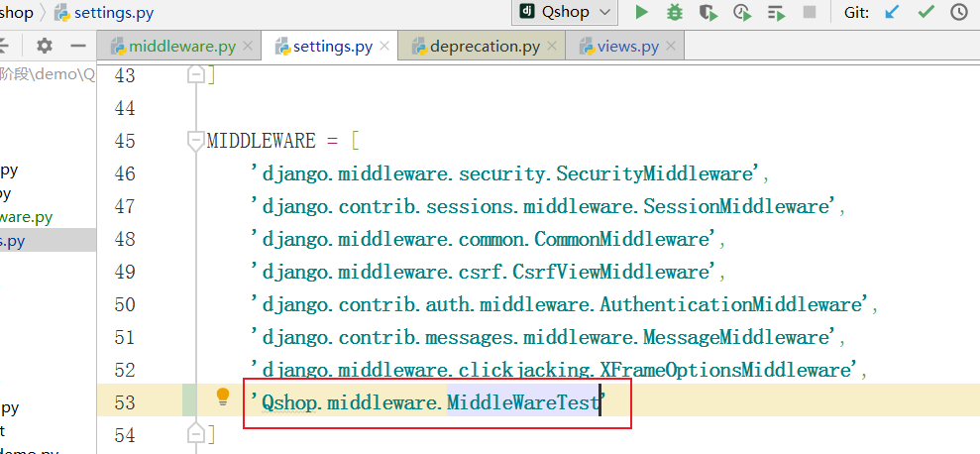Click the gutter line number 53
The image size is (980, 454).
click(x=125, y=402)
